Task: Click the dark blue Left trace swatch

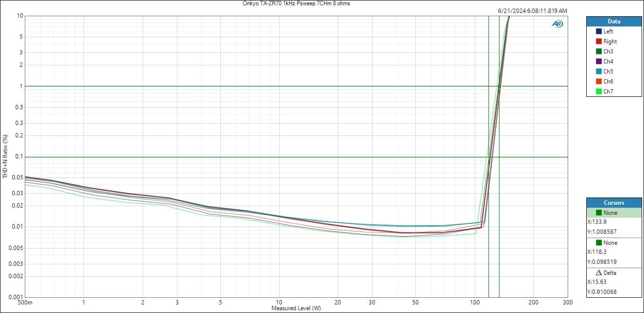Action: (599, 31)
